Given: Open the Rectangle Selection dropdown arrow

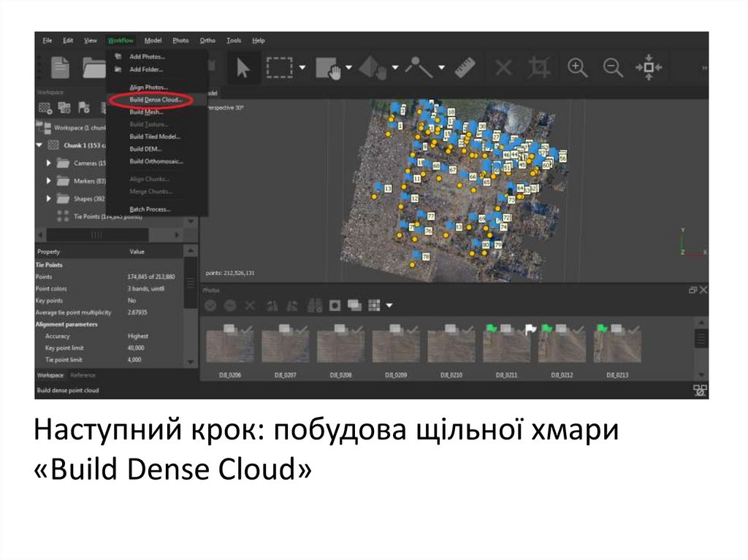Looking at the screenshot, I should [x=302, y=68].
